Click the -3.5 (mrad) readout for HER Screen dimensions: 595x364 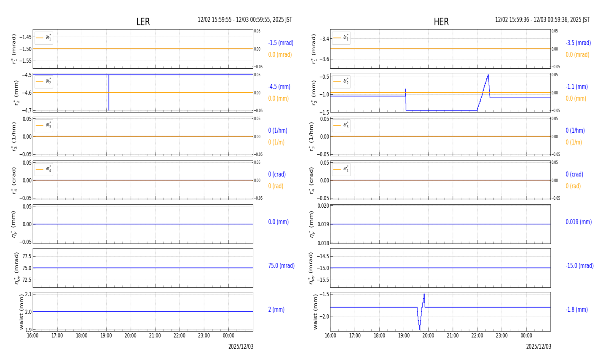tap(578, 43)
